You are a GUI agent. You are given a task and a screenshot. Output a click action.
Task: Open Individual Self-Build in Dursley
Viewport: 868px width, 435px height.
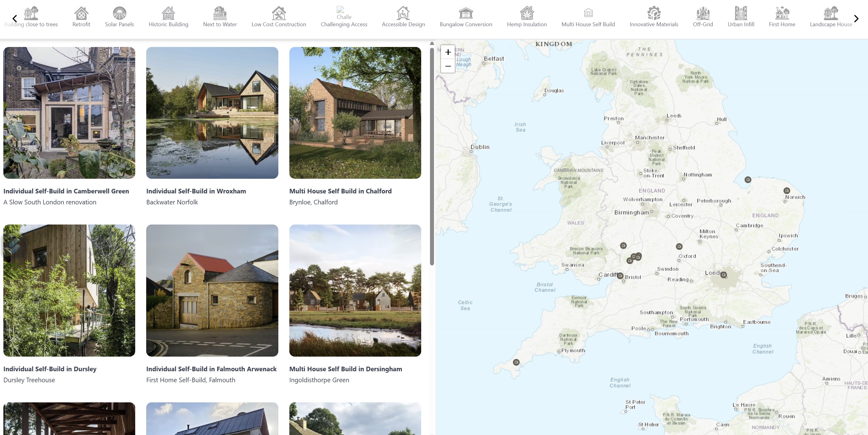click(x=50, y=369)
